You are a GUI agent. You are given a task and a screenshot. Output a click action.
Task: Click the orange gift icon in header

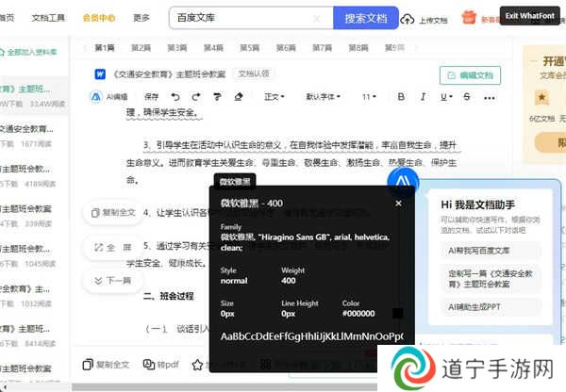coord(469,18)
